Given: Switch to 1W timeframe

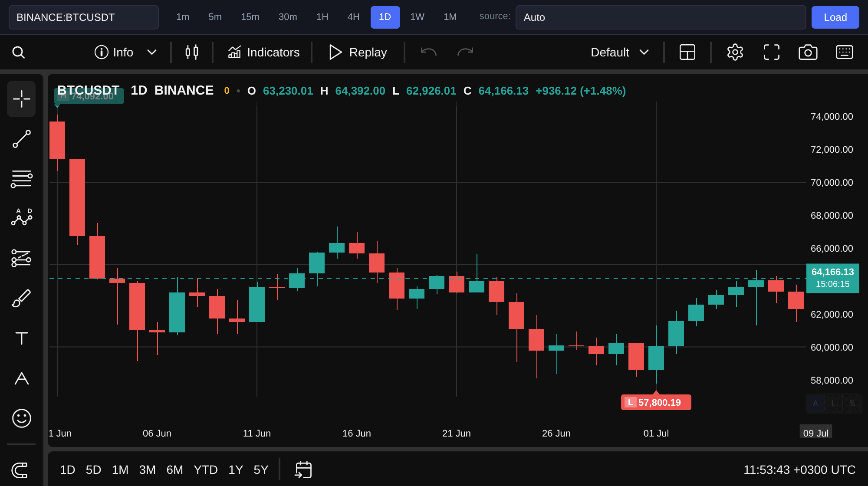Looking at the screenshot, I should (417, 17).
